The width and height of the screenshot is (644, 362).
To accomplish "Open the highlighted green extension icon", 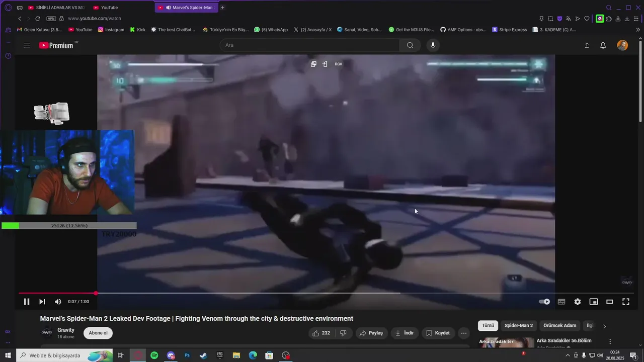I will click(600, 19).
